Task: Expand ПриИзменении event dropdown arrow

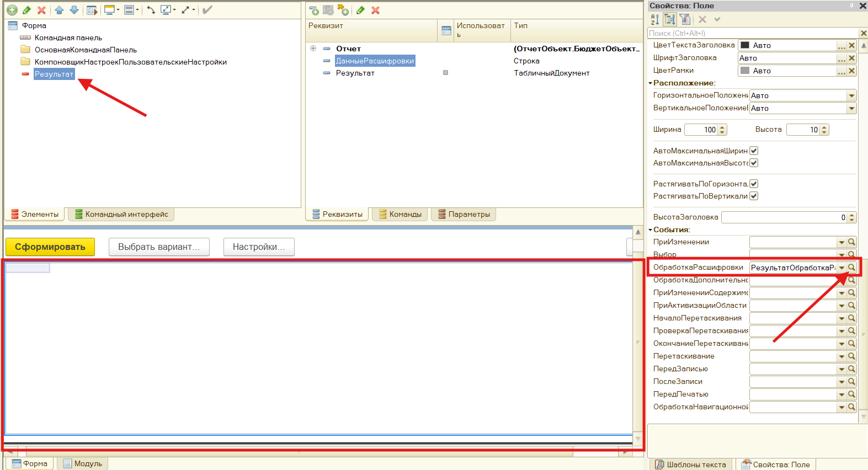Action: tap(842, 242)
